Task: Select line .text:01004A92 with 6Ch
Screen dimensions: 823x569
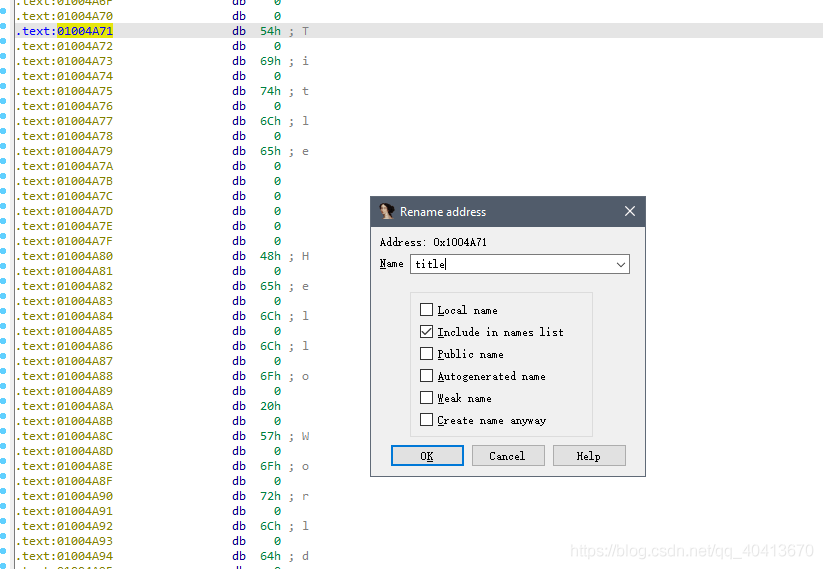Action: coord(163,526)
